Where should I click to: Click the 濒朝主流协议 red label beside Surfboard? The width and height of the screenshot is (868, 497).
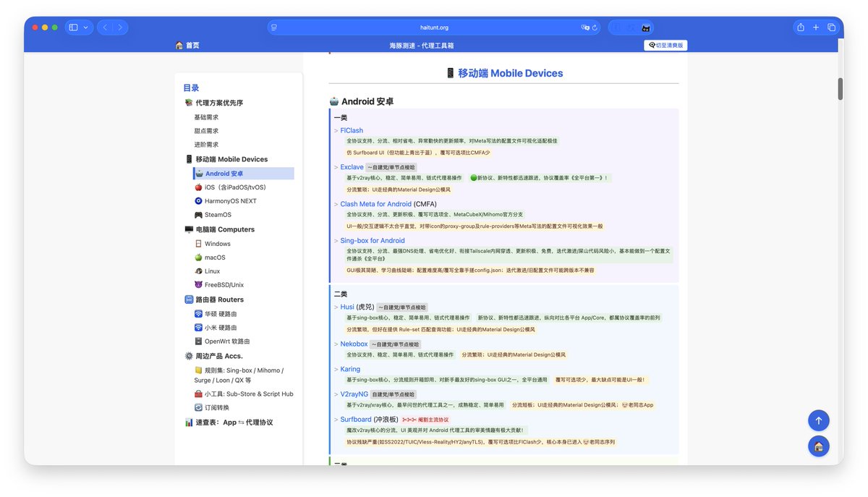(426, 420)
